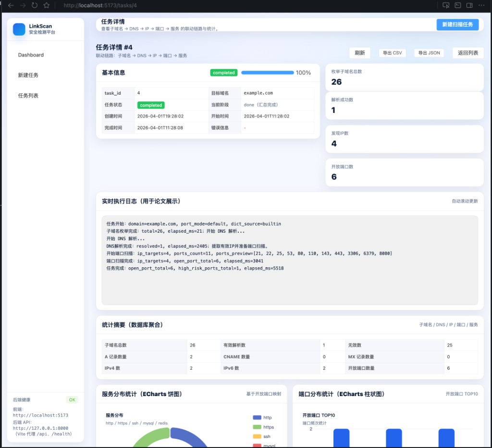Screen dimensions: 492x448
Task: Click the green OK backend health badge
Action: coord(72,399)
